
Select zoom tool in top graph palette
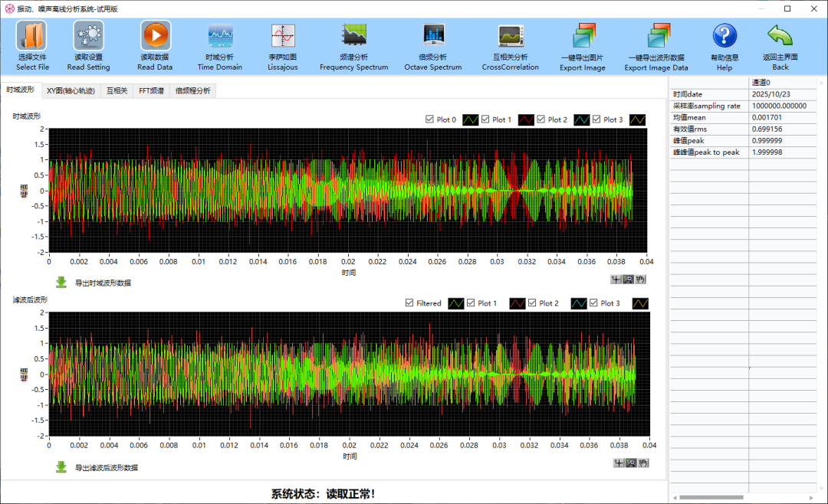click(629, 279)
